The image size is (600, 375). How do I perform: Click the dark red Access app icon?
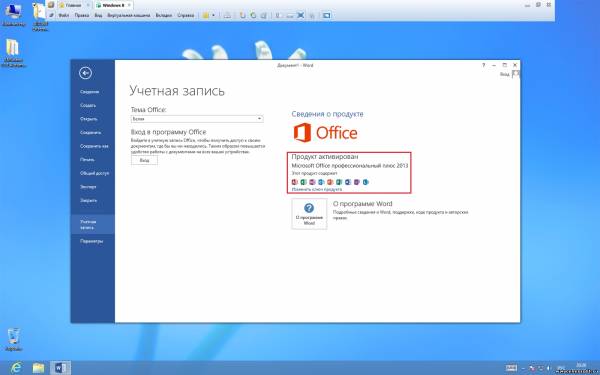[x=295, y=182]
